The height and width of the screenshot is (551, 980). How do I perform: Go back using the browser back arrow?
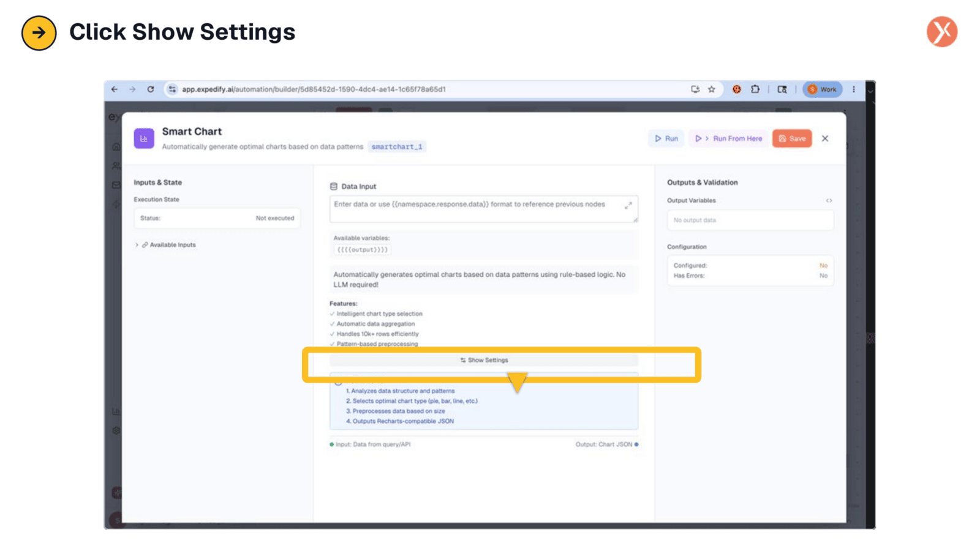pos(115,89)
